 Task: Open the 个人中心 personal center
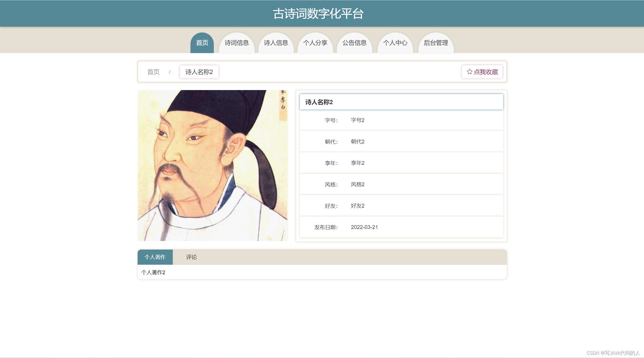[395, 43]
